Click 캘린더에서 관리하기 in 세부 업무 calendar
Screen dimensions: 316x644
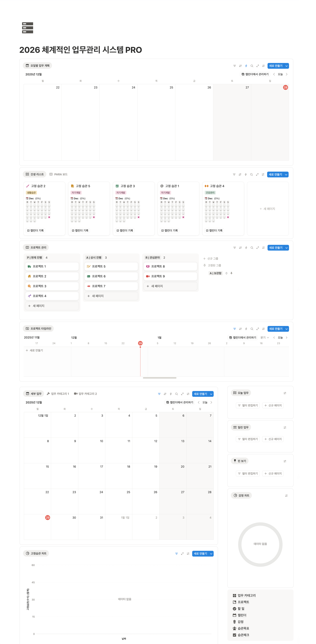180,402
